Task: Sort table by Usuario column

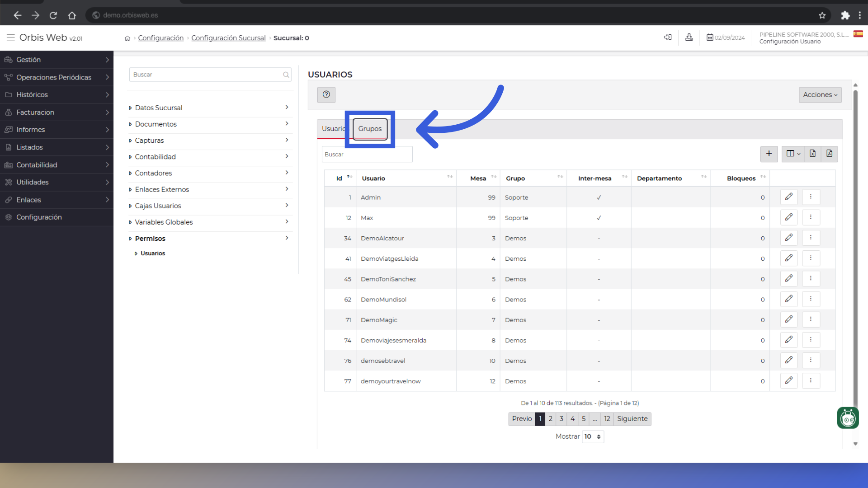Action: point(406,178)
